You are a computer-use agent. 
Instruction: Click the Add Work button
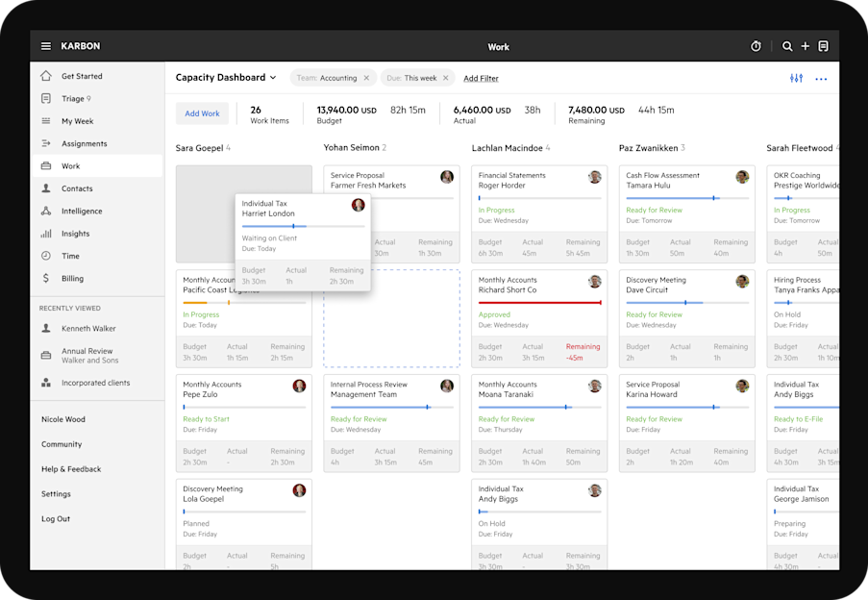click(x=202, y=113)
